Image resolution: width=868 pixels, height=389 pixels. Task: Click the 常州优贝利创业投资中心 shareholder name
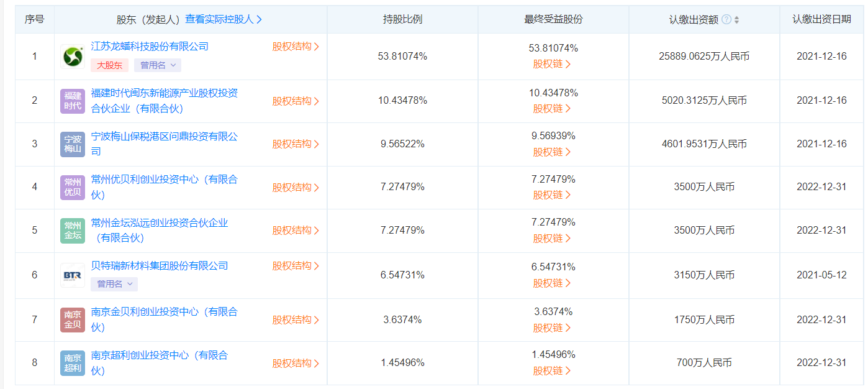[x=164, y=180]
